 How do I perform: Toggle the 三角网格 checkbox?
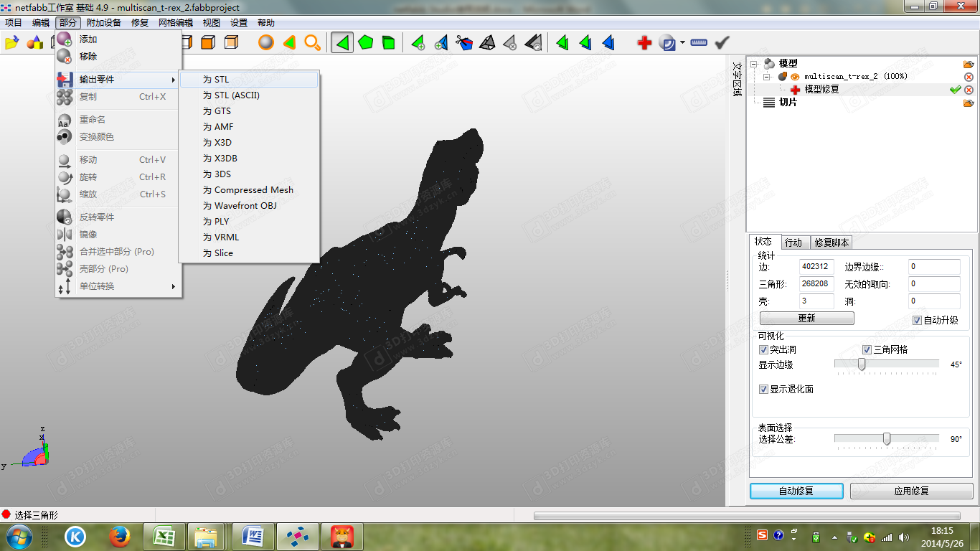click(867, 349)
